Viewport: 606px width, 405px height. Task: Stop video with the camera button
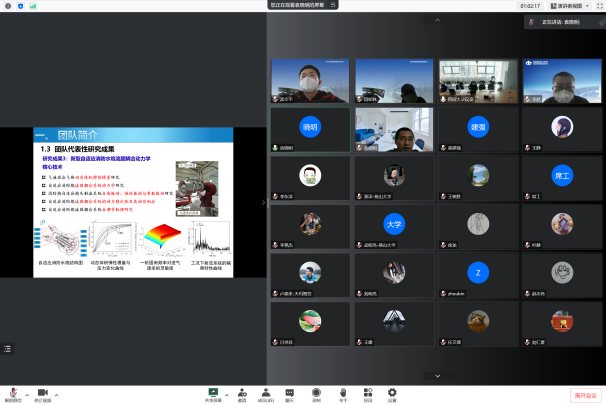pos(43,395)
